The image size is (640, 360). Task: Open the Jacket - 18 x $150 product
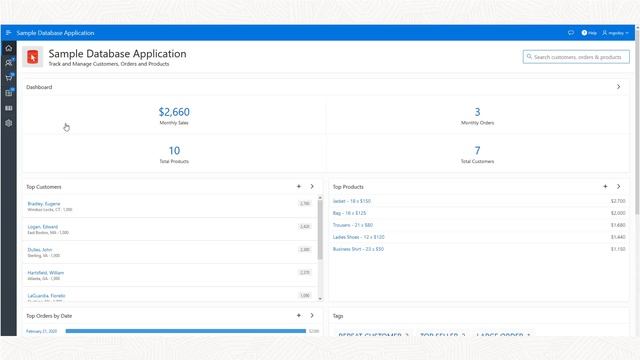352,201
